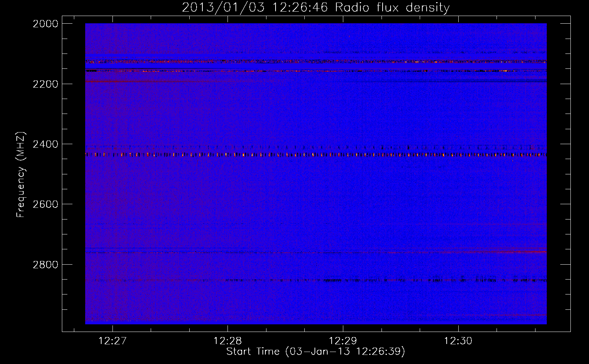Select the 2800 frequency axis label
Screen dimensions: 589x364
(x=46, y=265)
